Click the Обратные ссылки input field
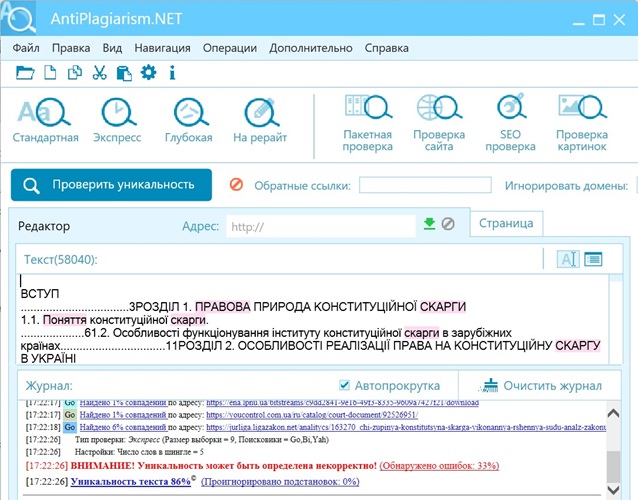638x500 pixels. coord(425,185)
